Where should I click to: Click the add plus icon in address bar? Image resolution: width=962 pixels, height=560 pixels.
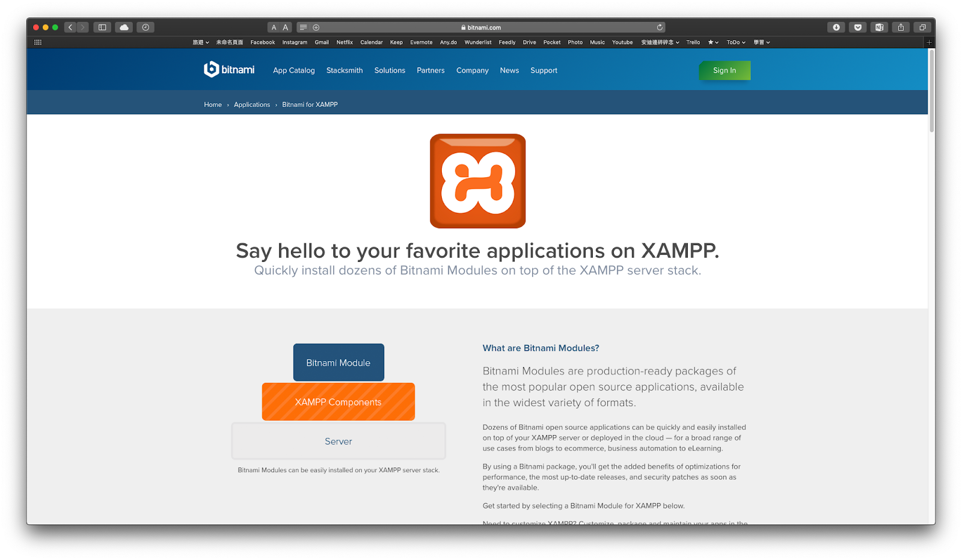click(x=316, y=27)
